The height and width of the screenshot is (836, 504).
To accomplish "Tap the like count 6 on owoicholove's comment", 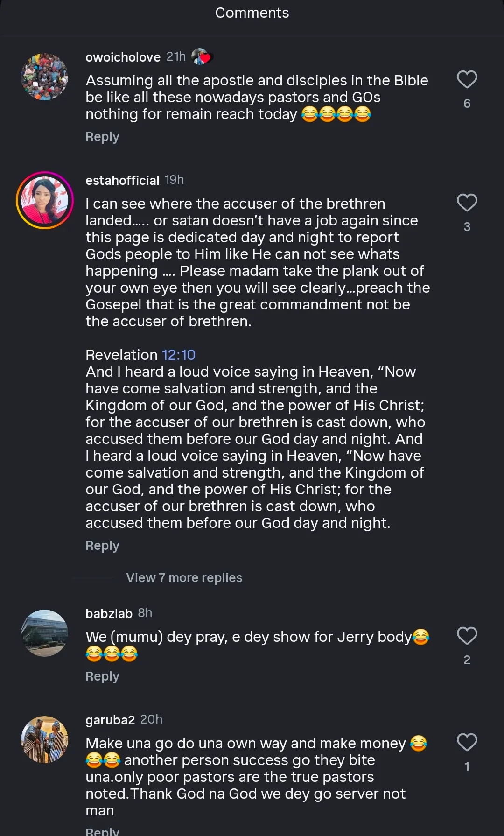I will coord(467,104).
